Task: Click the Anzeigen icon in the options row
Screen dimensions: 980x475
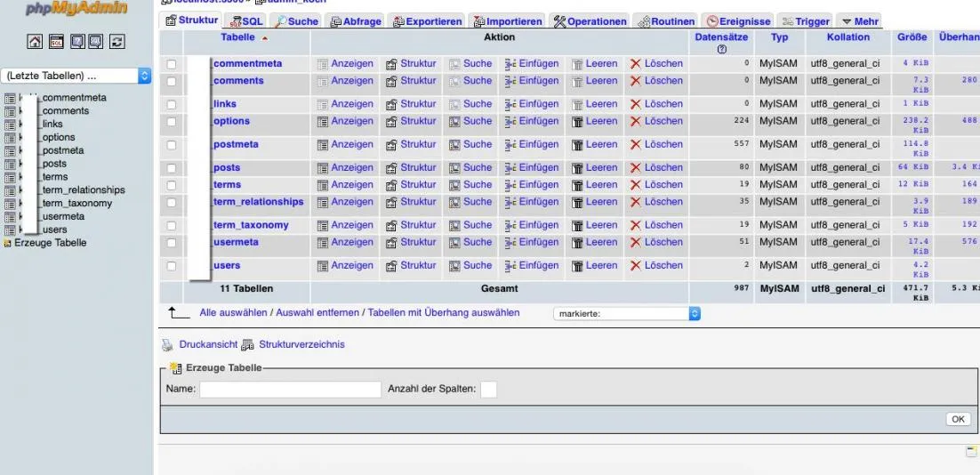Action: pos(323,121)
